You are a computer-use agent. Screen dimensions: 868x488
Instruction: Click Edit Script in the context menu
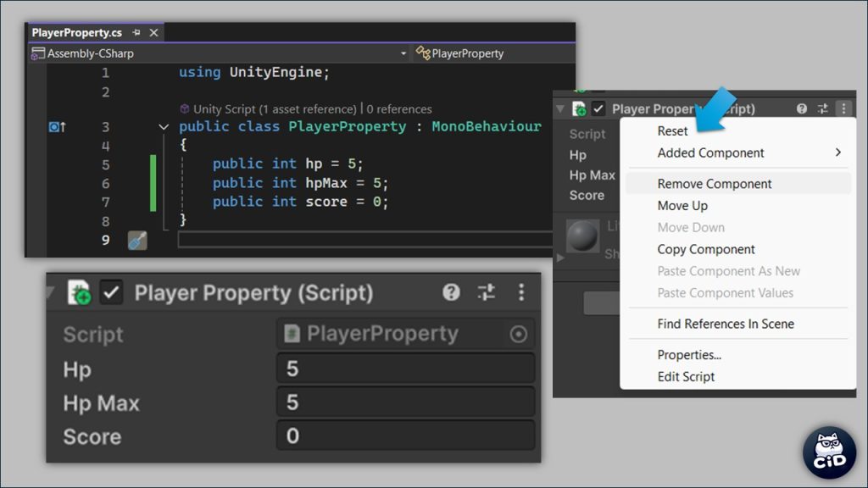pyautogui.click(x=686, y=377)
